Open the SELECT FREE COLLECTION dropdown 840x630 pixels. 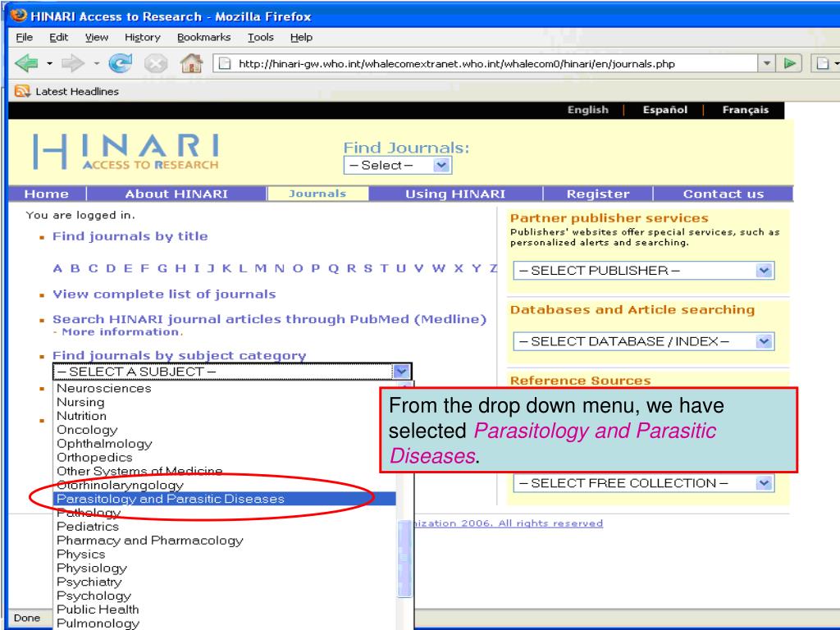[643, 483]
